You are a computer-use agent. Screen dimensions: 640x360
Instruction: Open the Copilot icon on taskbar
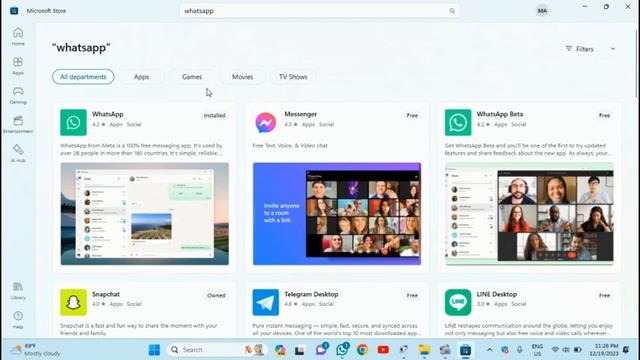[280, 350]
